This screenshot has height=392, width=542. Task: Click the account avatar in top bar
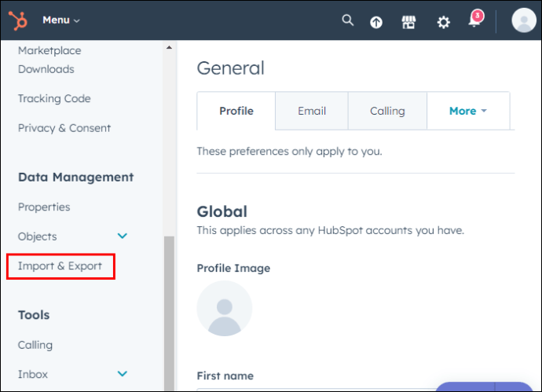pyautogui.click(x=524, y=20)
